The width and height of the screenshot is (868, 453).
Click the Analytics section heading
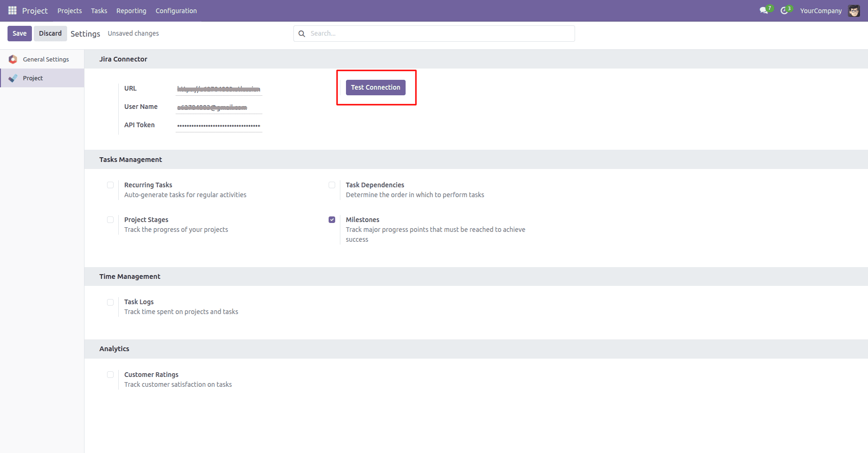[114, 349]
